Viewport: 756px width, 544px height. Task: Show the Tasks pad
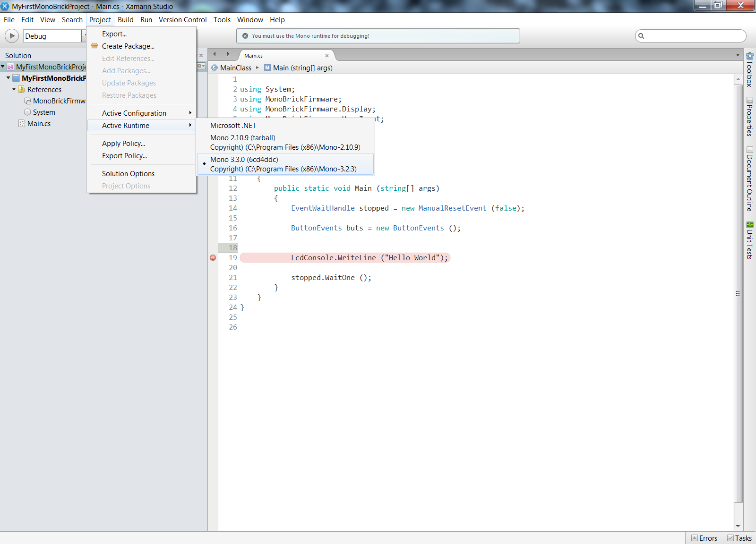click(x=739, y=538)
